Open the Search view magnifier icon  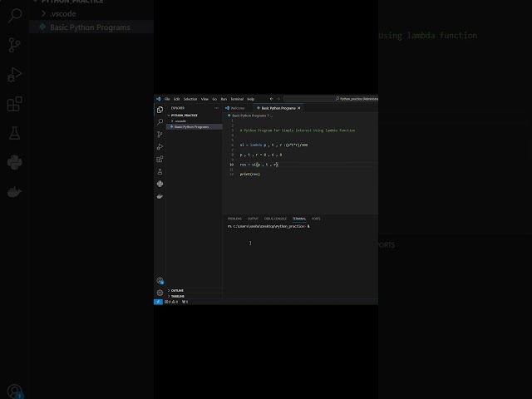(160, 122)
